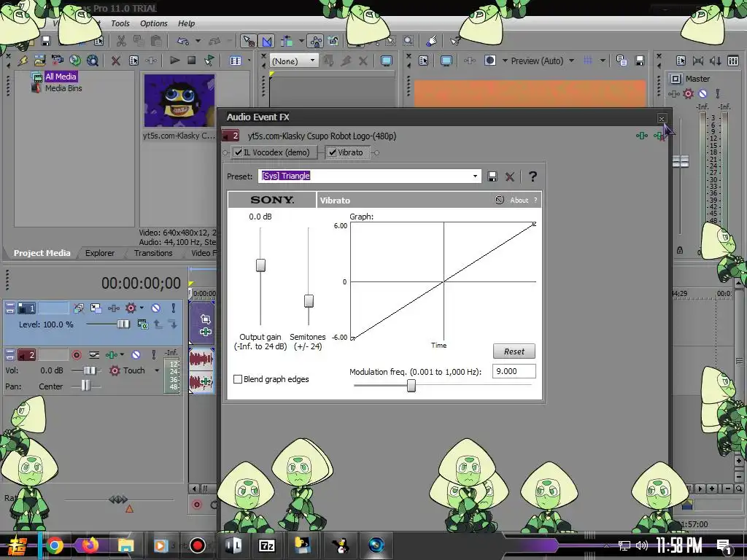Select Media Bins in the media tree
The width and height of the screenshot is (747, 560).
pos(63,88)
